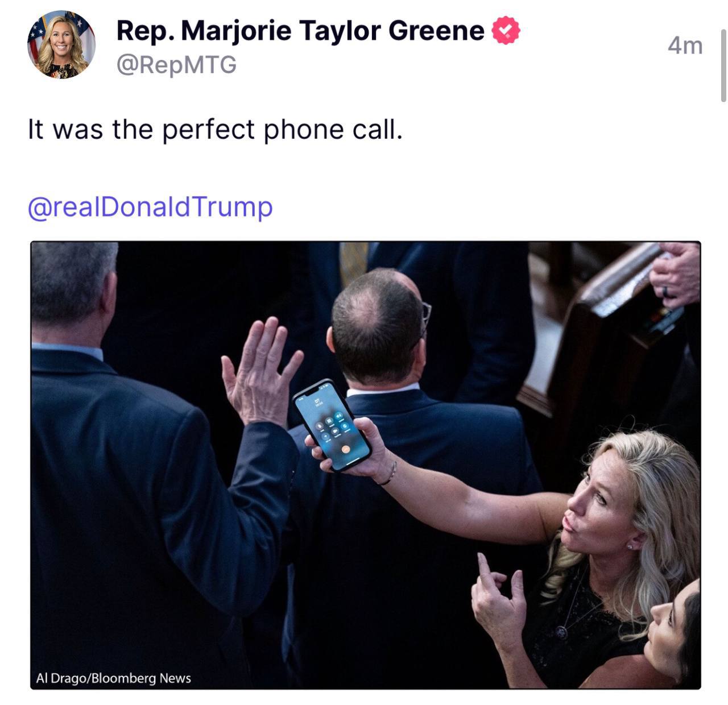This screenshot has width=728, height=705.
Task: Click the 4m post timestamp
Action: click(x=685, y=45)
